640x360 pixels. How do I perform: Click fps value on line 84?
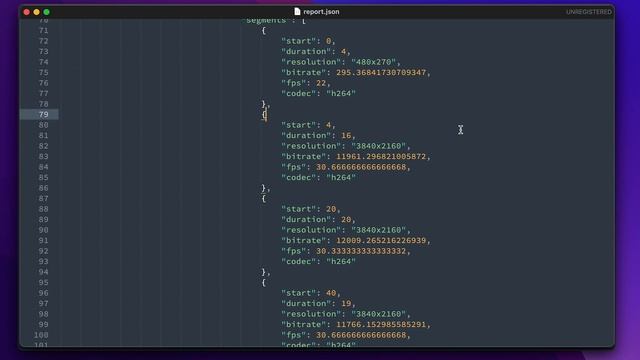point(361,167)
